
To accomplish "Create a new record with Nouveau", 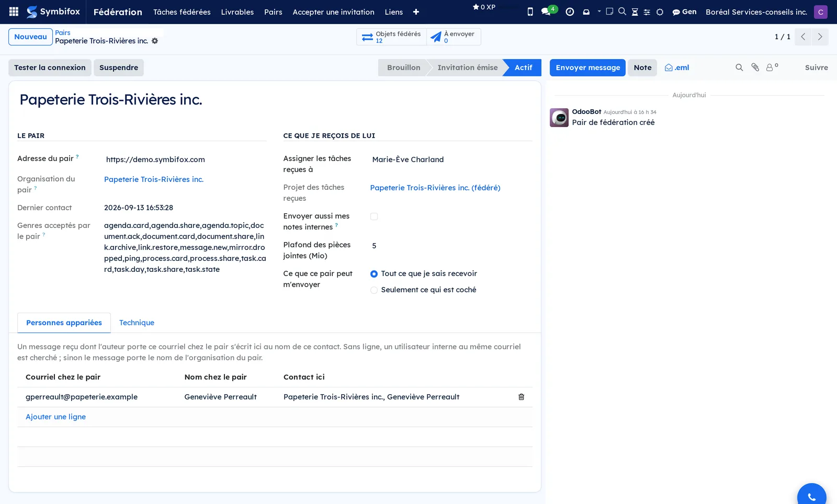I will click(30, 37).
